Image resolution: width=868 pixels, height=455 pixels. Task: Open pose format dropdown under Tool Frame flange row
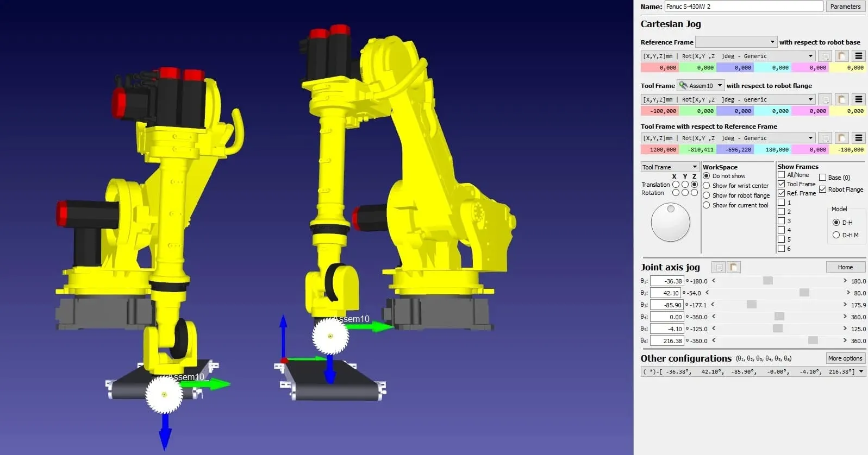728,99
